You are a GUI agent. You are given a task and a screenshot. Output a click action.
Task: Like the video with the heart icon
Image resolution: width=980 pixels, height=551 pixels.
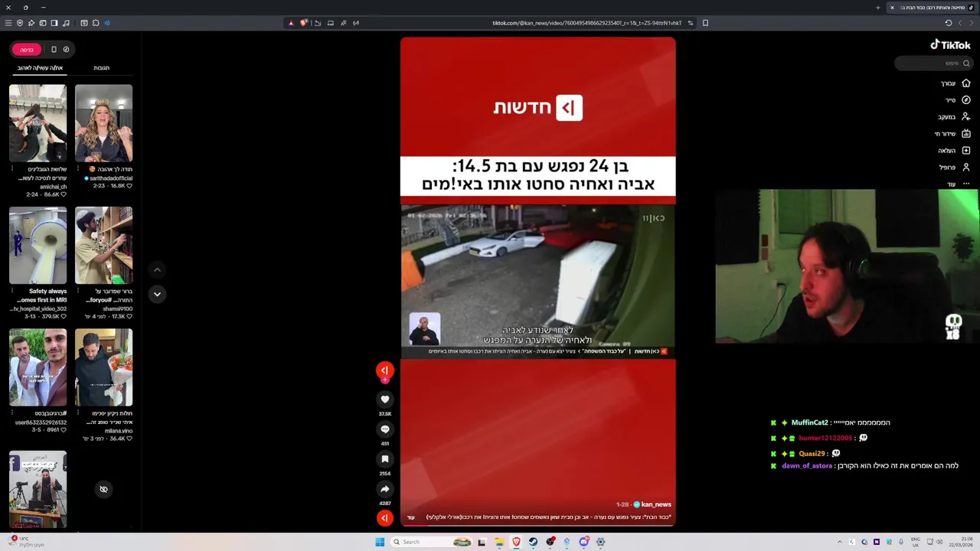pyautogui.click(x=385, y=399)
